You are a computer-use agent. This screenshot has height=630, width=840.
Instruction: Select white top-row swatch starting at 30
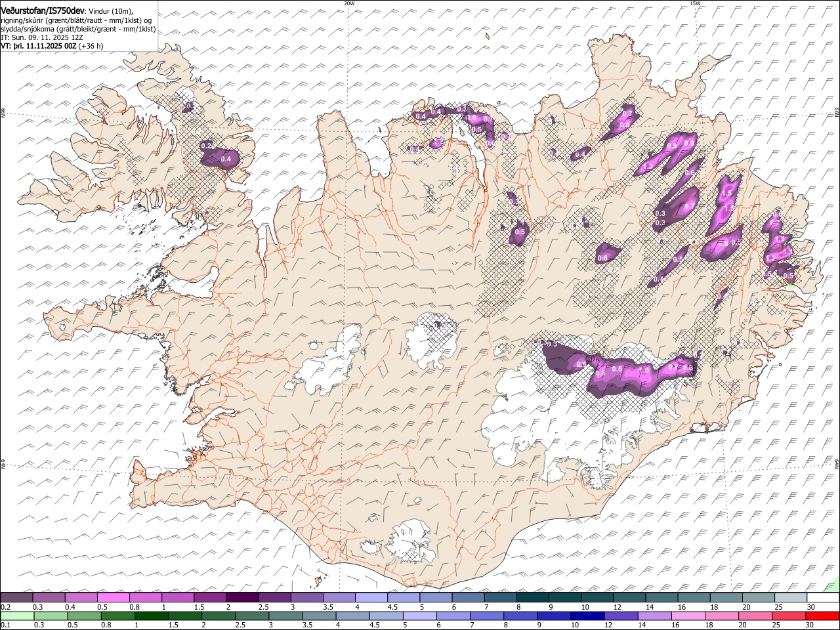[823, 597]
